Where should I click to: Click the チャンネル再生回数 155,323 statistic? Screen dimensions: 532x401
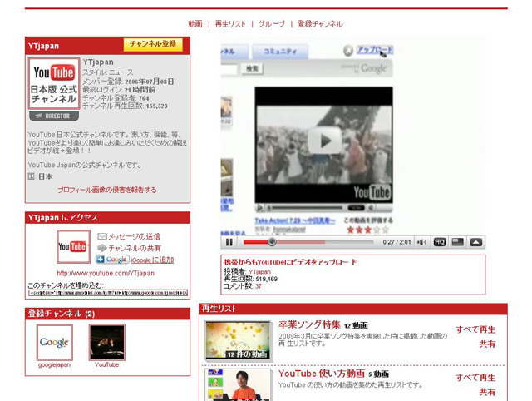tap(125, 106)
